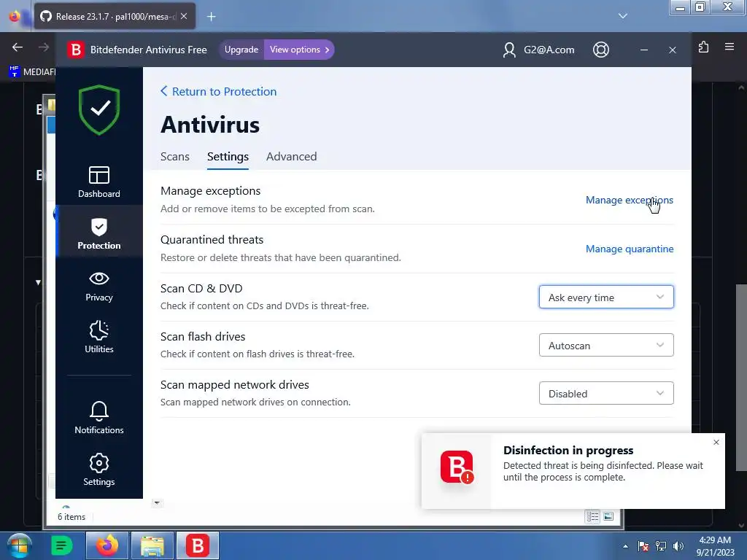Switch to the details view icon in Explorer
747x560 pixels.
pyautogui.click(x=592, y=517)
